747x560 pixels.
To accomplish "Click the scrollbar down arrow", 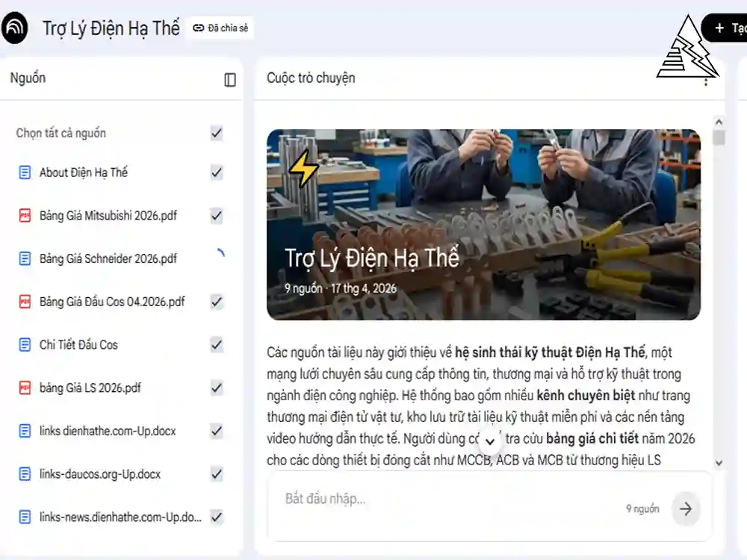I will pos(719,463).
